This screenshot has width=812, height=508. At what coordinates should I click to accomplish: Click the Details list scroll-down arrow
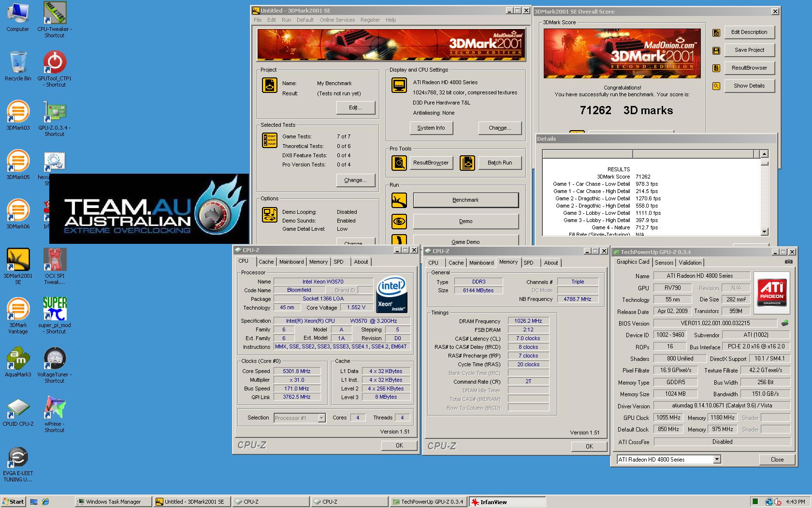point(764,232)
